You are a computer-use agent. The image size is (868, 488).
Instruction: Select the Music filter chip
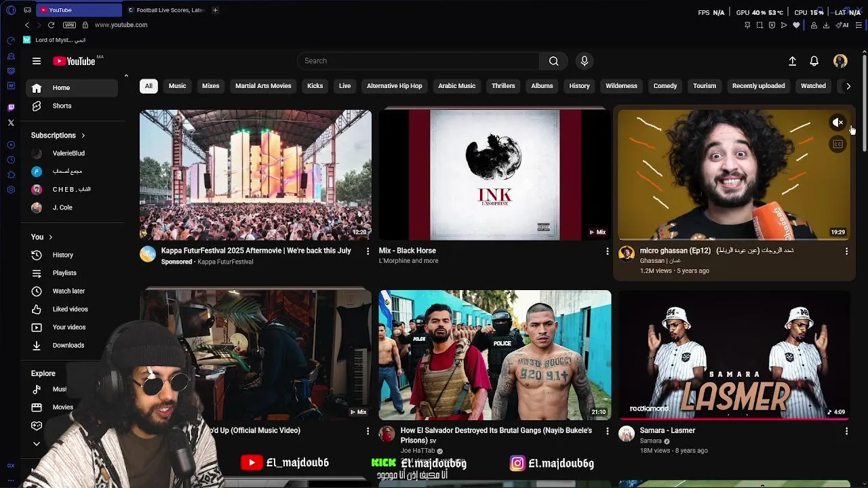pyautogui.click(x=177, y=86)
